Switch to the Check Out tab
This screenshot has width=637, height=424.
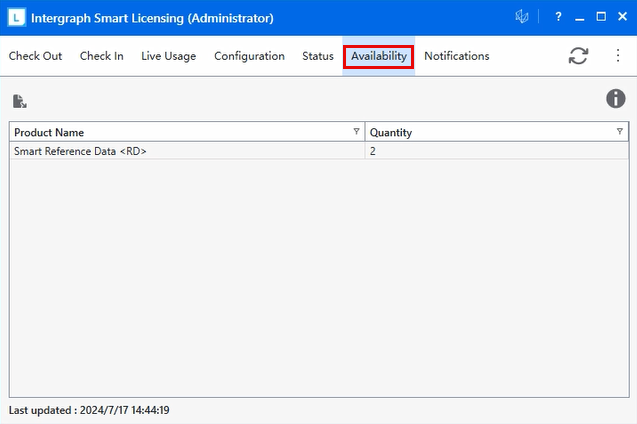(x=35, y=56)
